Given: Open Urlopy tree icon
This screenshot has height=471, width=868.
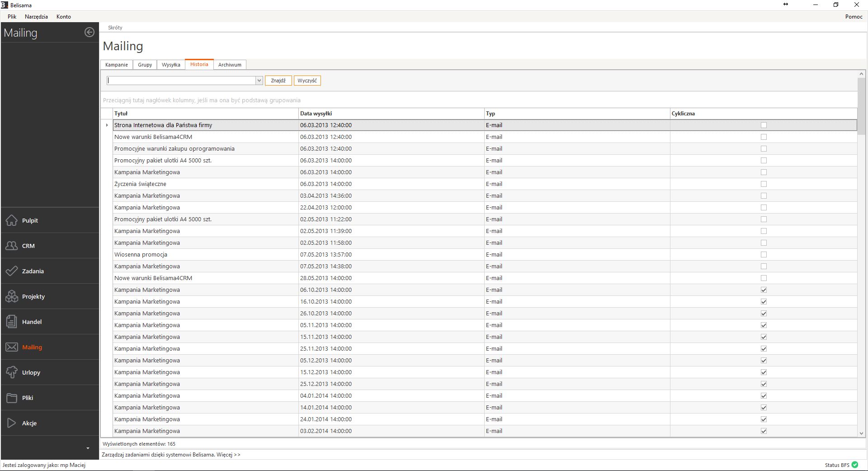Looking at the screenshot, I should 12,372.
